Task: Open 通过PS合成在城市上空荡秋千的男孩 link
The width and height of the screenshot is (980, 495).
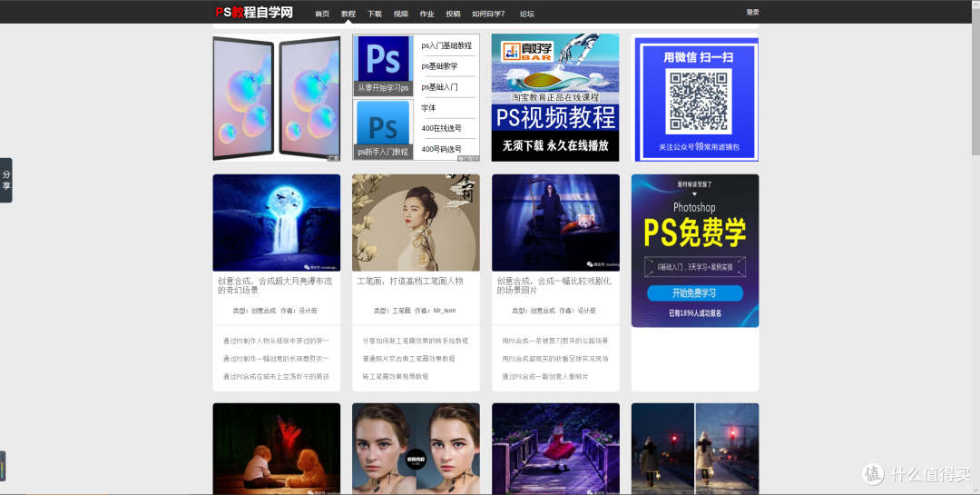Action: [276, 377]
